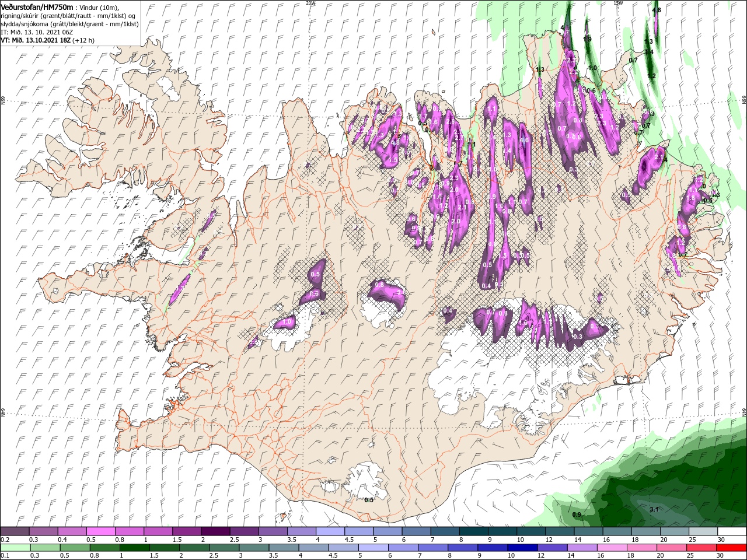Pick the bottom-row legend swatch starting at 1.5
Viewport: 747px width, 560px height.
pyautogui.click(x=164, y=548)
